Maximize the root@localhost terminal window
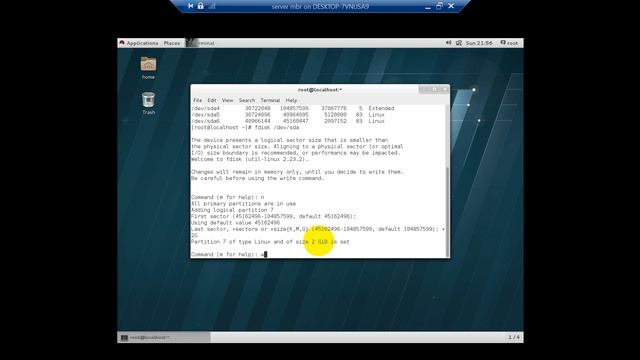The width and height of the screenshot is (640, 360). point(435,89)
